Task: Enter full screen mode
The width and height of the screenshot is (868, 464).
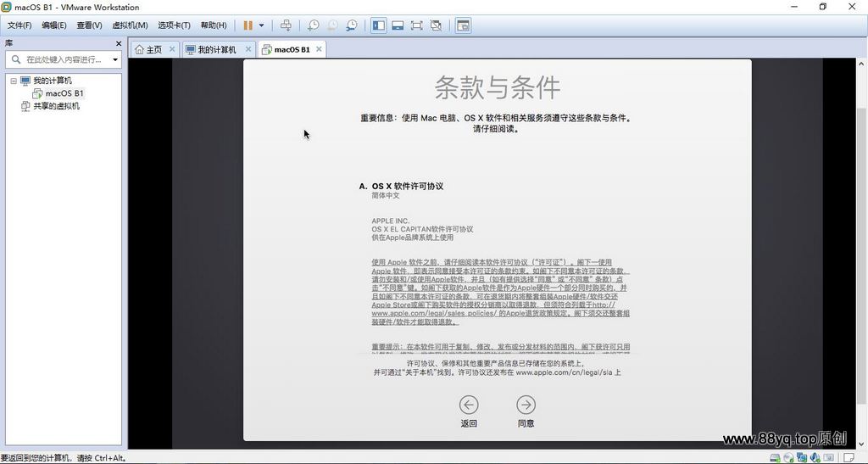Action: point(416,25)
